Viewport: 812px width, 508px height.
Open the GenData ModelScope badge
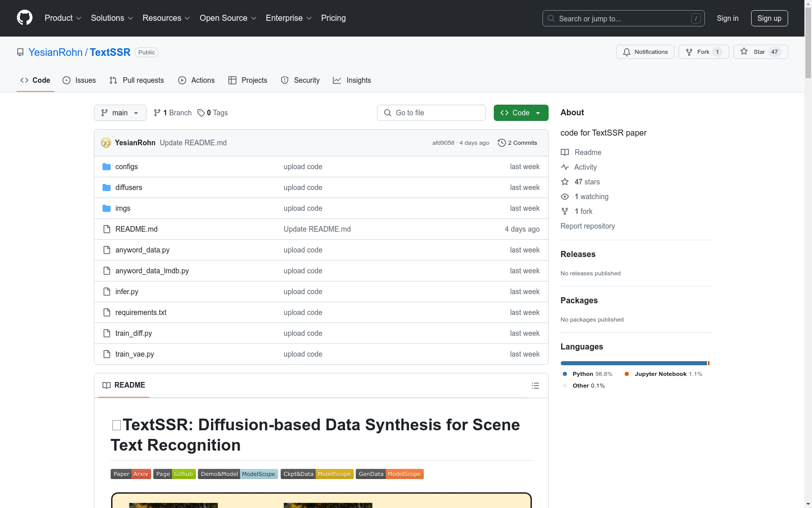(390, 474)
